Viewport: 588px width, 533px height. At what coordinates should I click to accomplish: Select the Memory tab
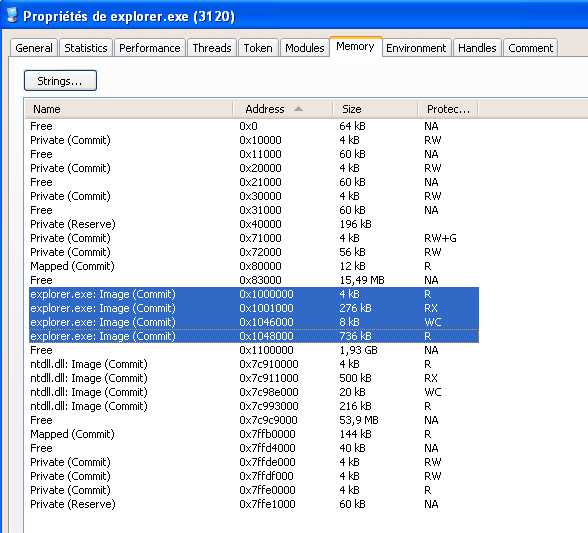[x=356, y=47]
